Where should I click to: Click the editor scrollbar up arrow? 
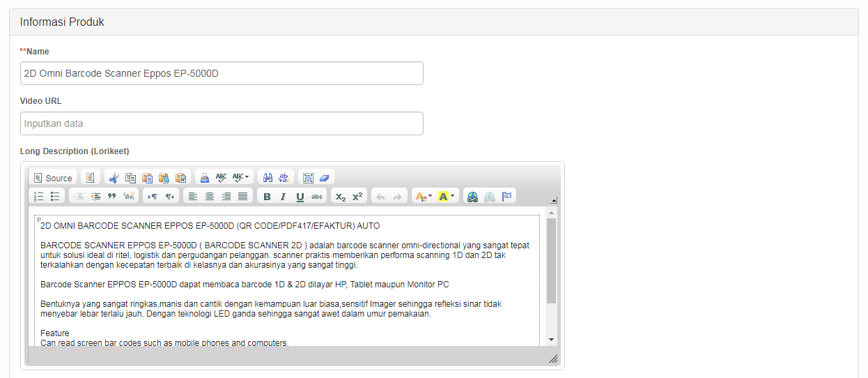[552, 212]
